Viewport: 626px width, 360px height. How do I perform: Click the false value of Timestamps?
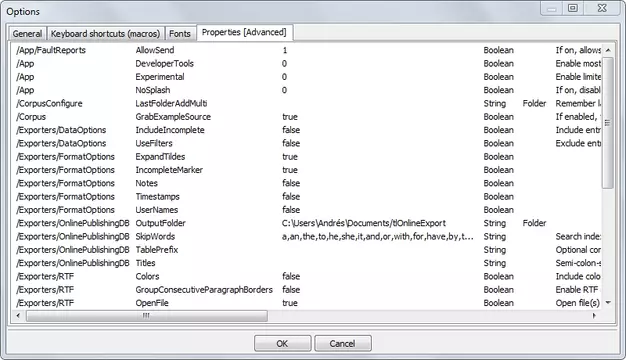291,197
